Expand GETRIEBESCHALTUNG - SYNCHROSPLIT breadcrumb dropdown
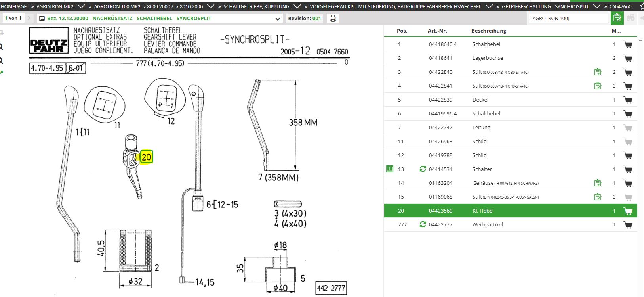Viewport: 644px width, 297px height. pyautogui.click(x=597, y=6)
